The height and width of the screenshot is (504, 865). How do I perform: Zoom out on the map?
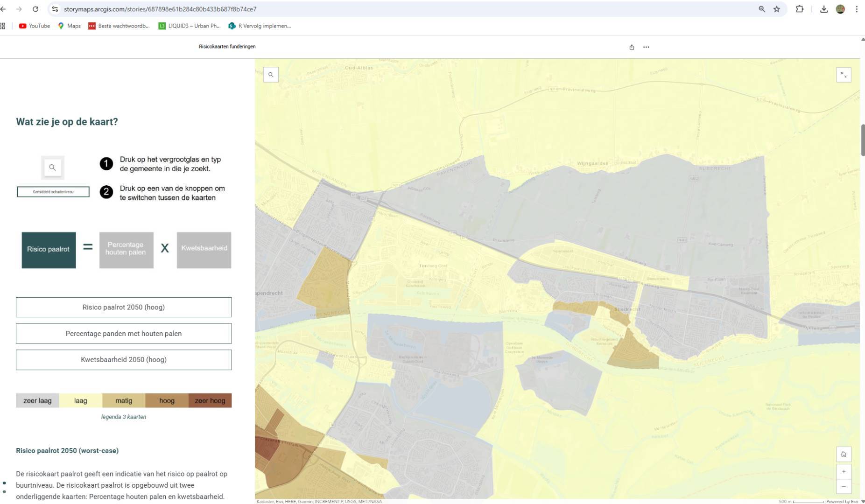pos(844,487)
